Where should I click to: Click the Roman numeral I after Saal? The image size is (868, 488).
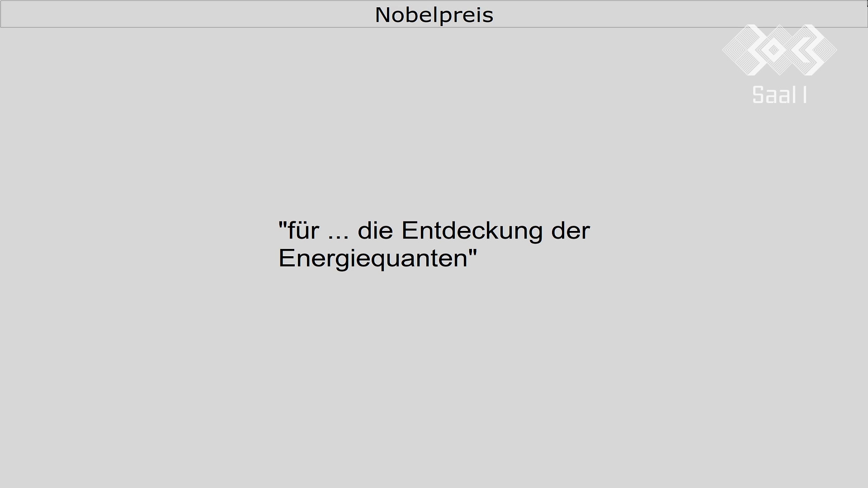tap(805, 95)
